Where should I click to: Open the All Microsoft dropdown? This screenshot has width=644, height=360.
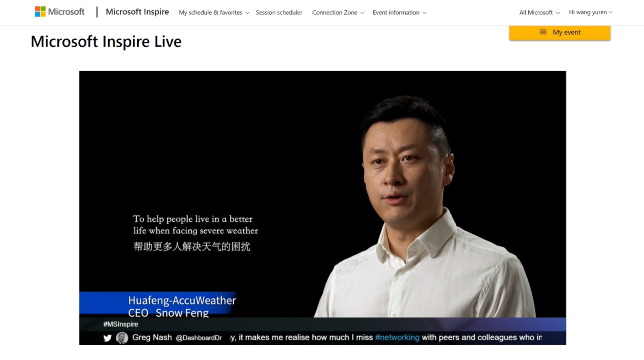[539, 12]
